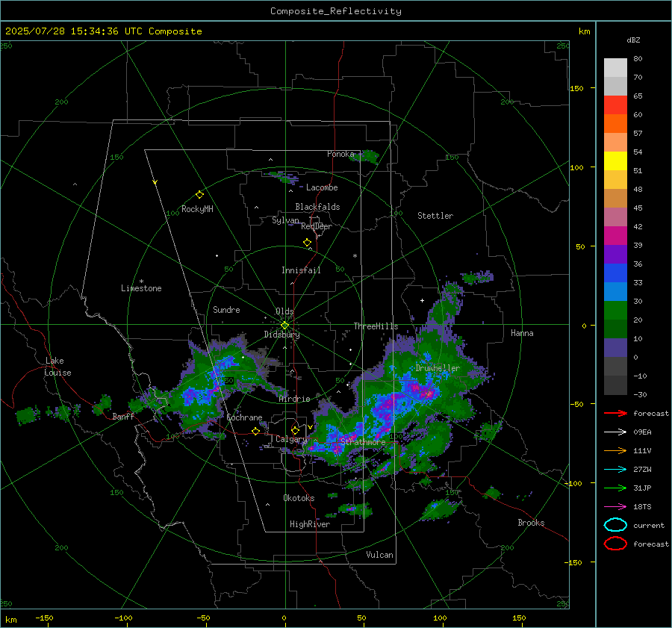Image resolution: width=672 pixels, height=628 pixels.
Task: Click the 150 tick label on the right axis
Action: pyautogui.click(x=576, y=88)
